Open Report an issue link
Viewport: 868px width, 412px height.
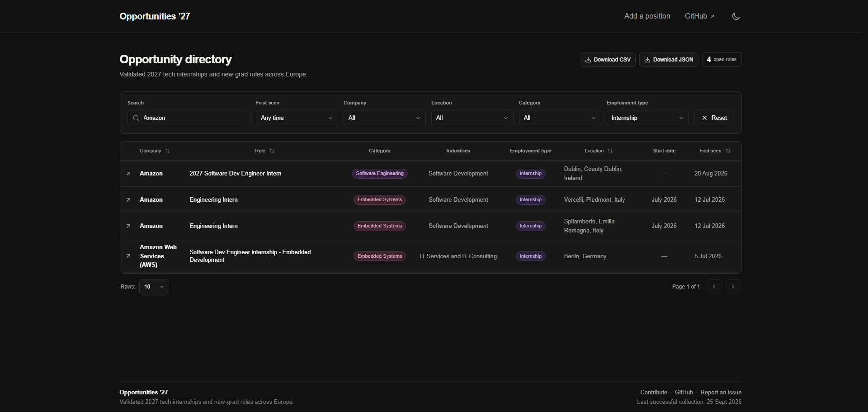721,393
